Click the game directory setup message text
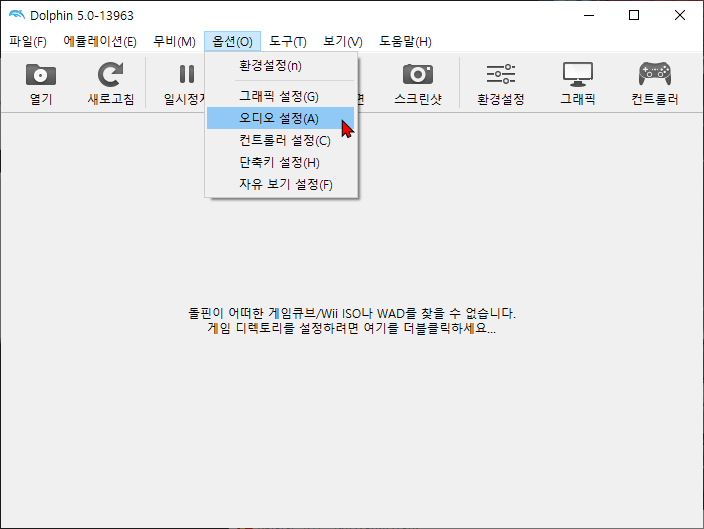704x529 pixels. pos(352,321)
